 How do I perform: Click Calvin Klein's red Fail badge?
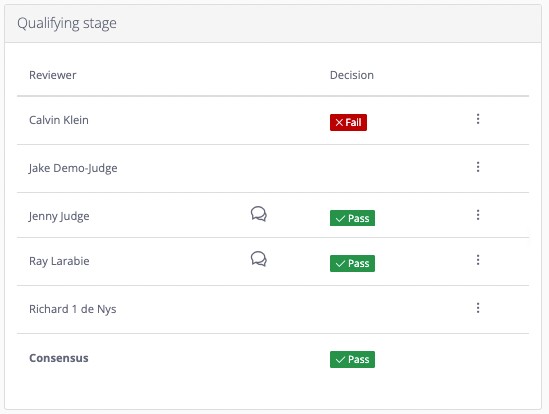tap(348, 122)
